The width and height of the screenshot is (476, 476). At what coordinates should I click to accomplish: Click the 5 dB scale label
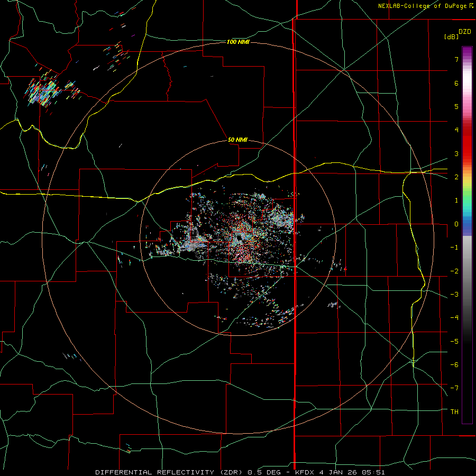[x=456, y=106]
